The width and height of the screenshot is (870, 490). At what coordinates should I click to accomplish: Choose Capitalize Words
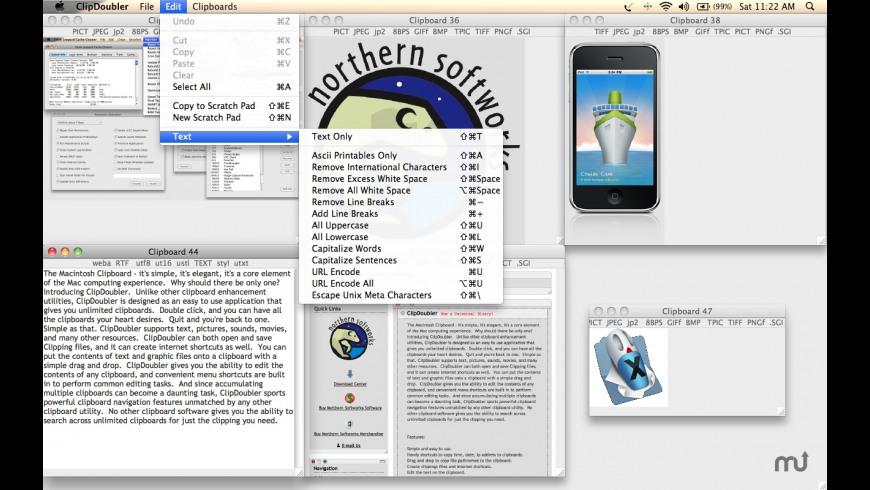[401, 249]
